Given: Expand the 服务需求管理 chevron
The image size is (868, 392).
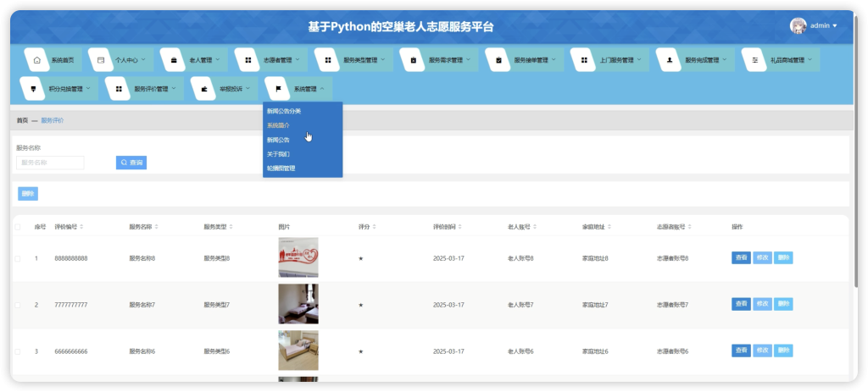Looking at the screenshot, I should click(x=468, y=59).
